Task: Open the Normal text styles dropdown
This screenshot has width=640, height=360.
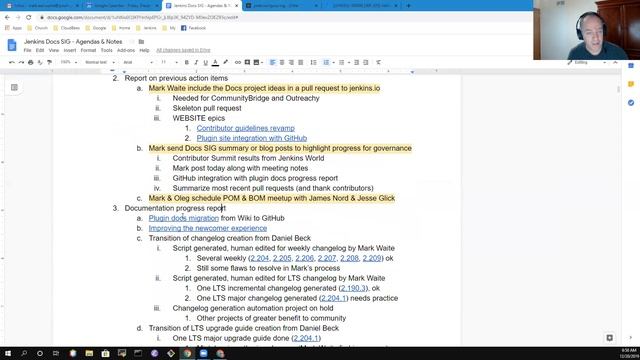Action: tap(100, 62)
